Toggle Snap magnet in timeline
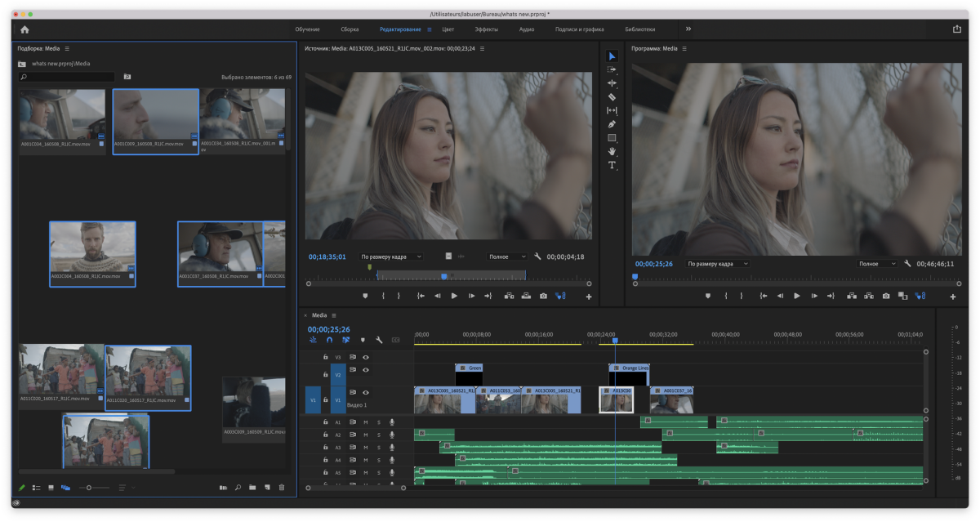Screen dimensions: 980x522 pyautogui.click(x=329, y=340)
